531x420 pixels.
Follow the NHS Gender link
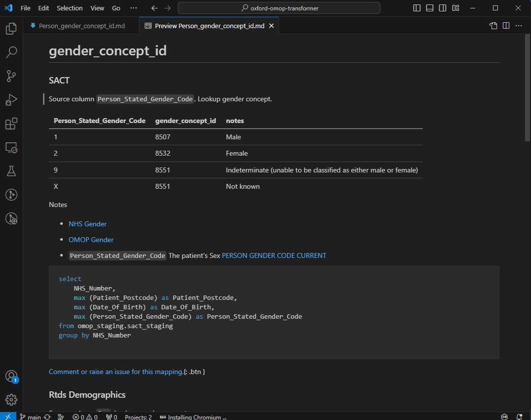coord(87,224)
